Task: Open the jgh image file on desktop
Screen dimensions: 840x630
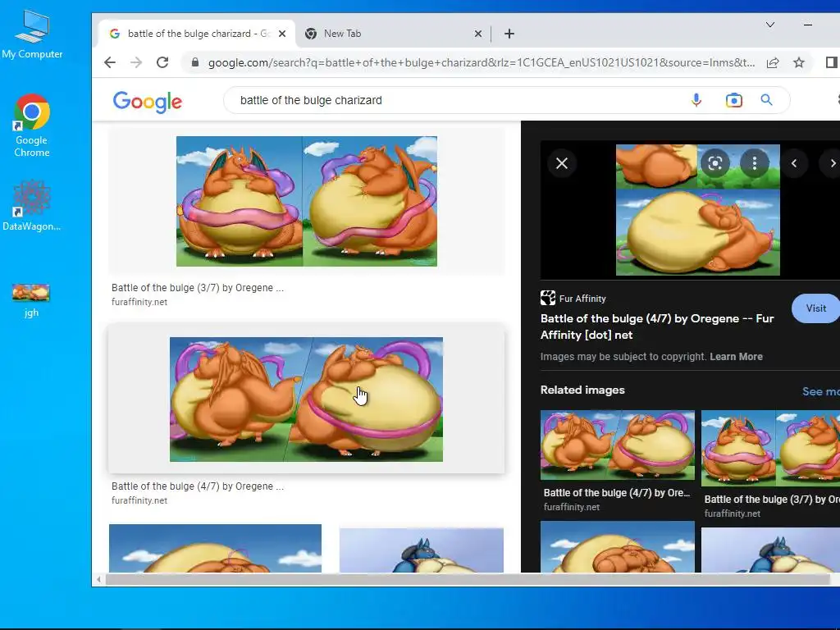Action: (x=31, y=300)
